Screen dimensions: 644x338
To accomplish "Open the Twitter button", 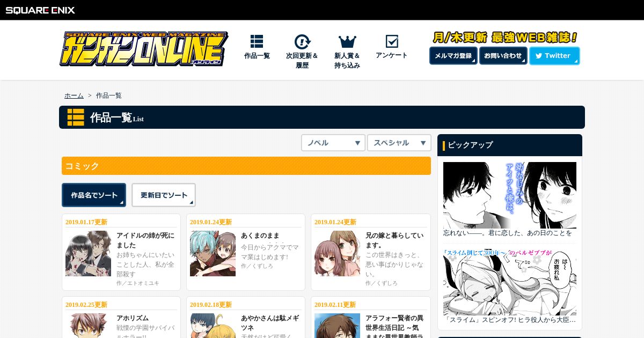I will 554,56.
